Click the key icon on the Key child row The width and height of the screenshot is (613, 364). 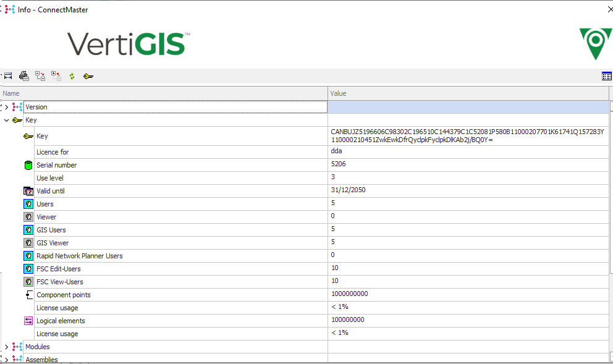[x=28, y=136]
